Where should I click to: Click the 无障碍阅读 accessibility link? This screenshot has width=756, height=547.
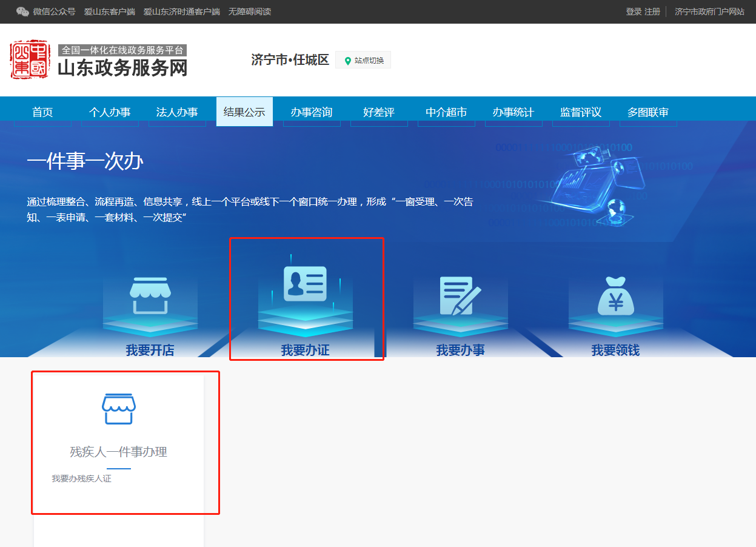tap(250, 12)
